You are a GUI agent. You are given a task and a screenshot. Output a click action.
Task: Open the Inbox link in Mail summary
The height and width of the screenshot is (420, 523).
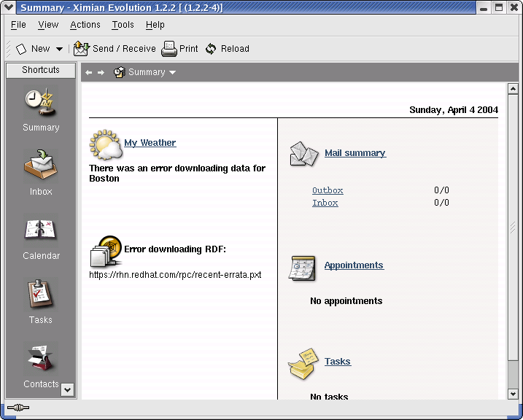[x=325, y=203]
